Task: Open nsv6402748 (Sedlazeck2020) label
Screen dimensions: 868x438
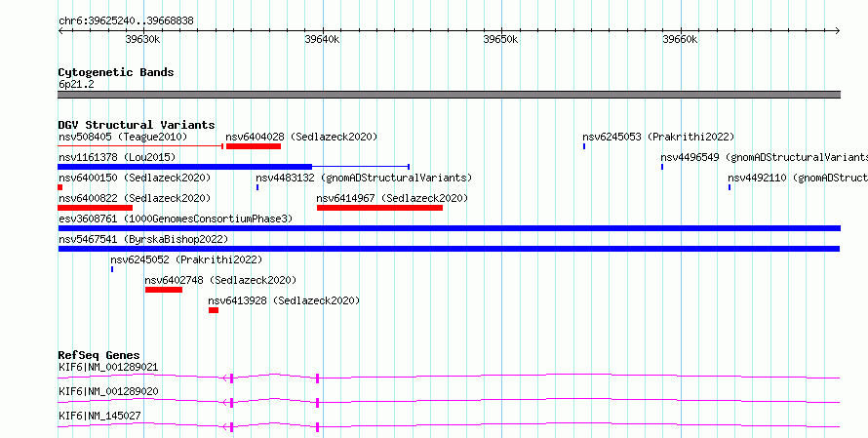Action: tap(220, 281)
